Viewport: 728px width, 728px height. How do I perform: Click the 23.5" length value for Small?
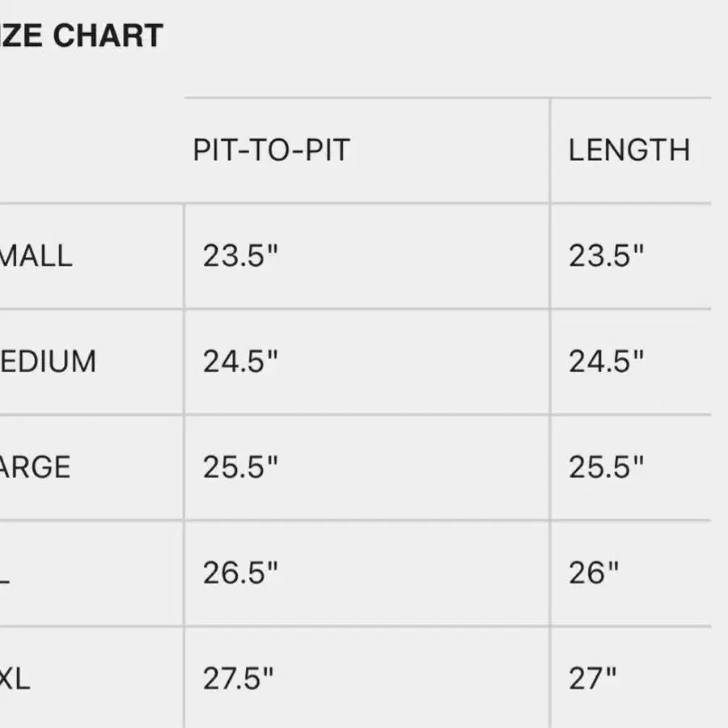[x=607, y=256]
